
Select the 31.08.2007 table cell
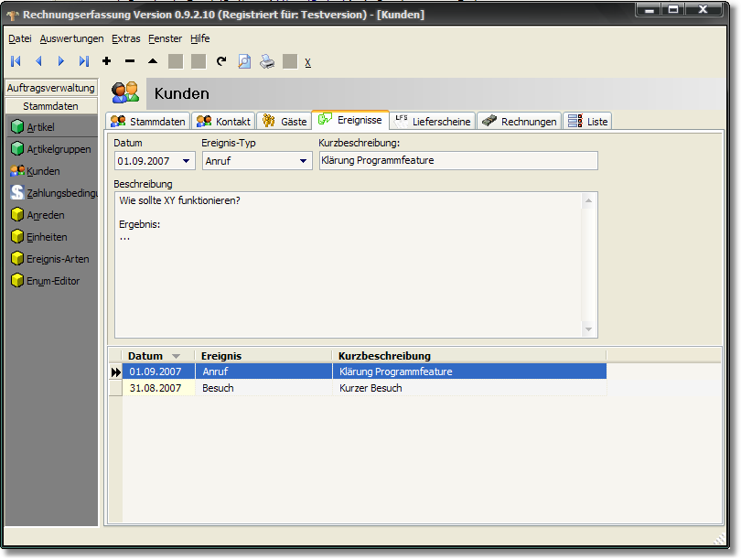point(159,388)
